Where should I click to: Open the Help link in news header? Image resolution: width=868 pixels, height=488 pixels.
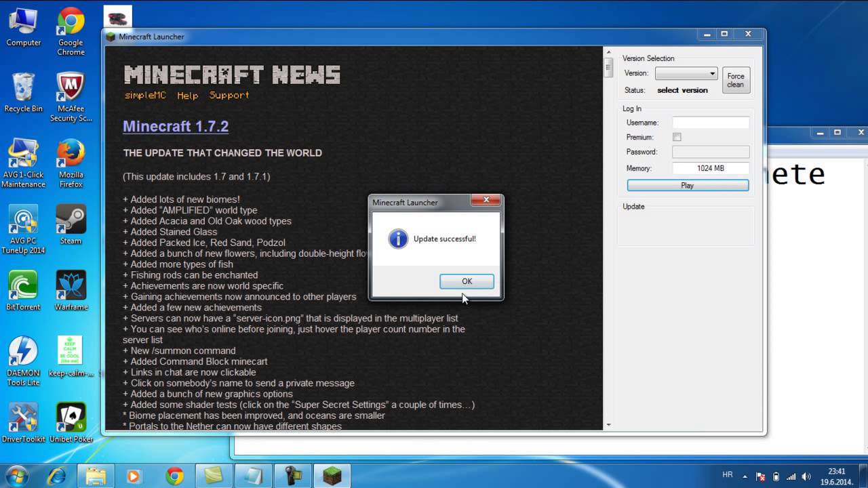tap(188, 96)
